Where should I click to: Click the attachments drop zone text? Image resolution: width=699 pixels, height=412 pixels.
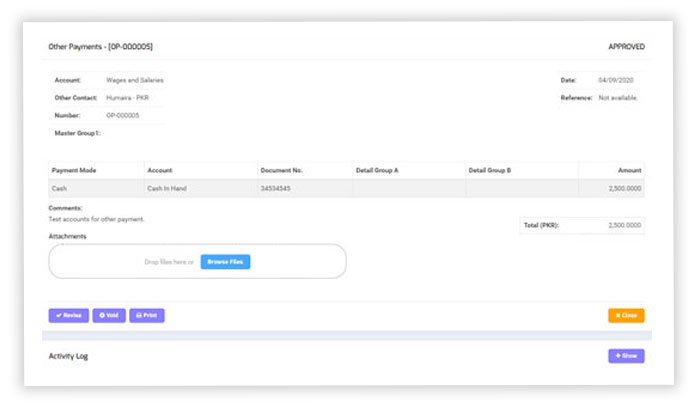pos(169,262)
